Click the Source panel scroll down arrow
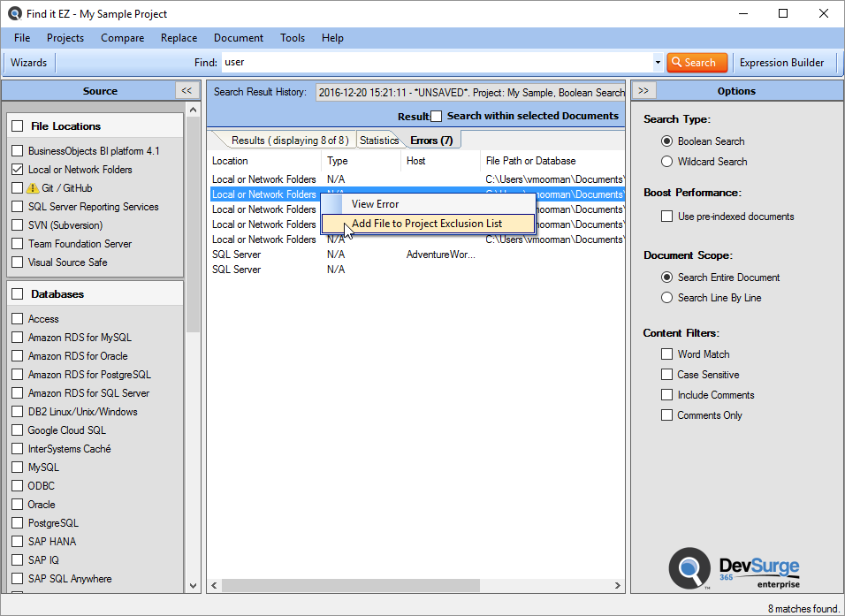This screenshot has height=616, width=845. [193, 586]
